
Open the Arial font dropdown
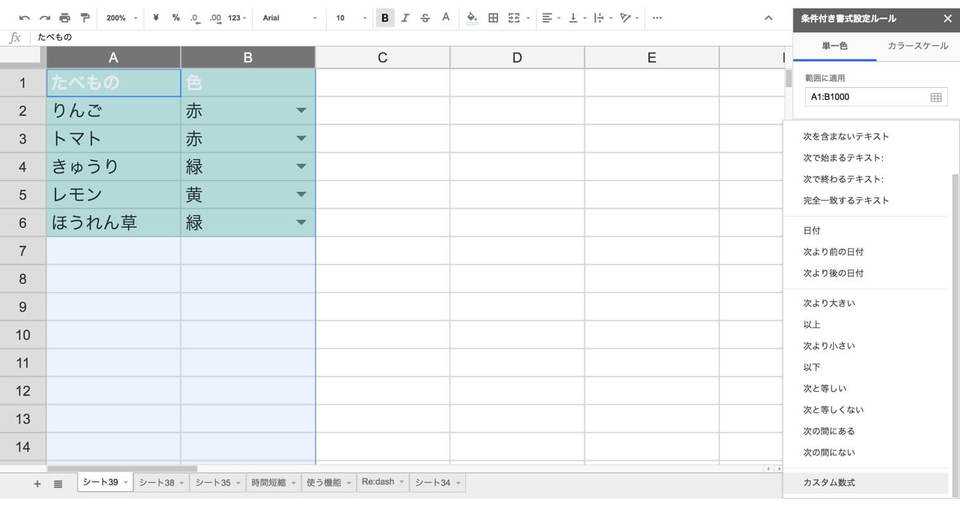289,18
